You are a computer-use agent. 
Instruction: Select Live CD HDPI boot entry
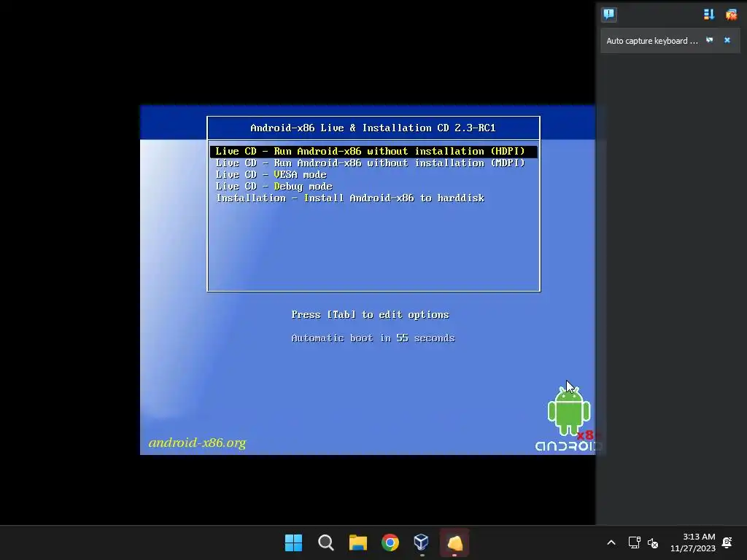(373, 152)
